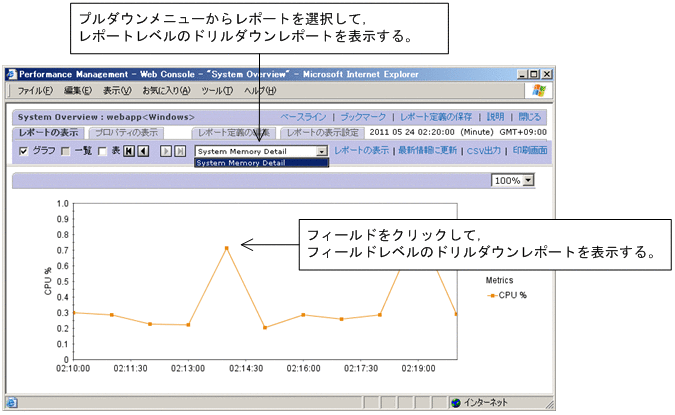Viewport: 675px width, 415px height.
Task: Click the Windows logo icon in browser toolbar
Action: coord(540,91)
